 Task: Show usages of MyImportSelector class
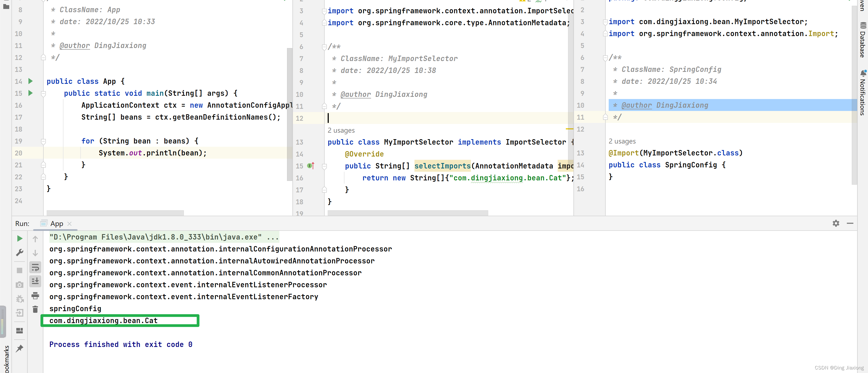coord(341,130)
